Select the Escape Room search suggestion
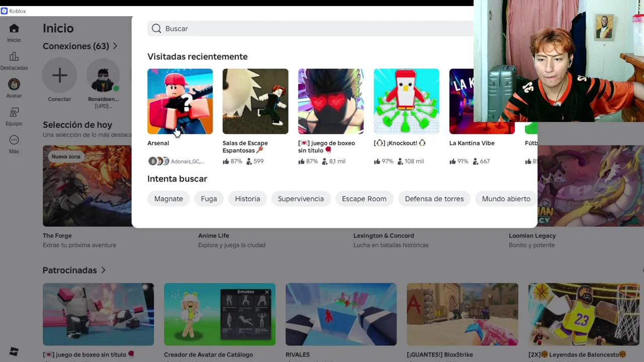Screen dimensions: 644x362 [364, 199]
